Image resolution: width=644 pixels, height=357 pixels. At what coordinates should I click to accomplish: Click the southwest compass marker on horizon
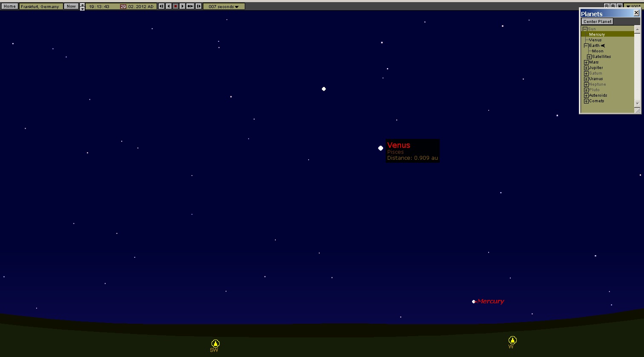click(215, 343)
